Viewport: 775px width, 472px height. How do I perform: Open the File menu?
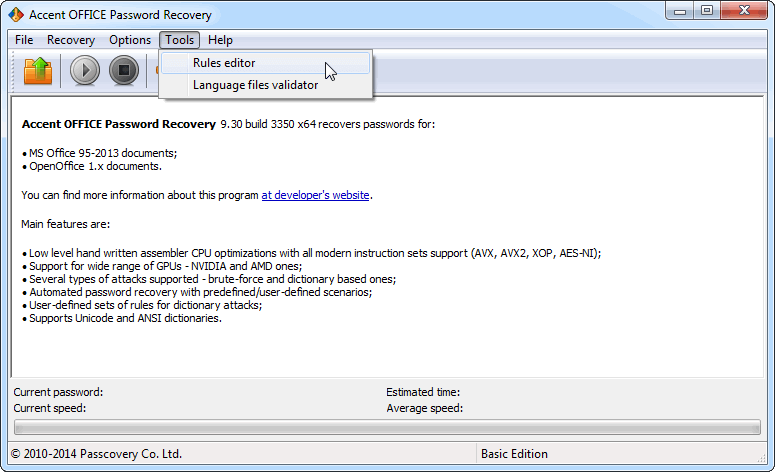point(24,40)
